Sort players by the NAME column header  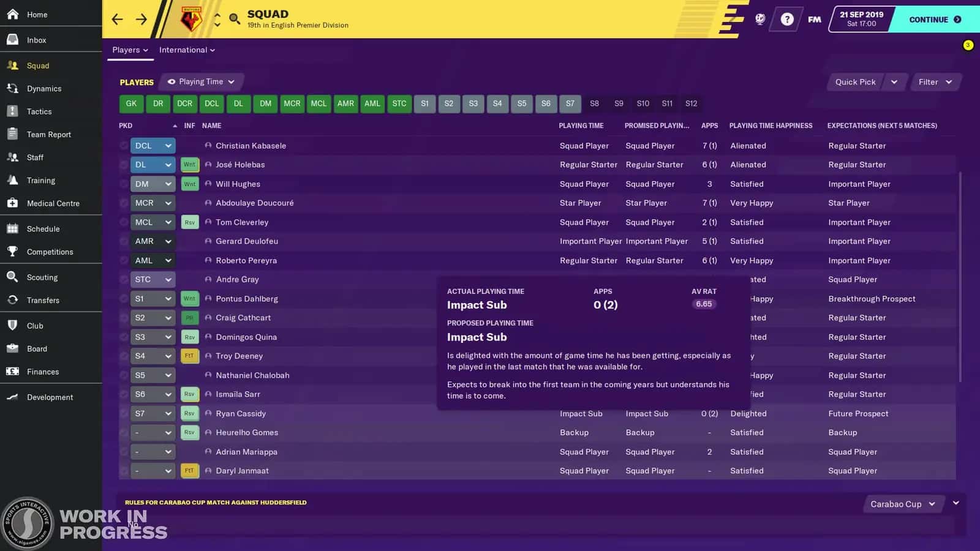pyautogui.click(x=211, y=126)
